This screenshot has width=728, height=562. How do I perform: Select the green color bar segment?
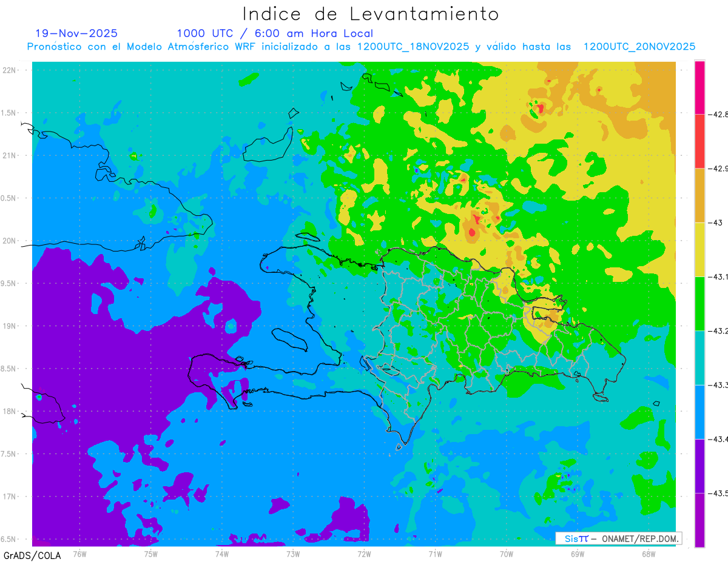pos(699,303)
